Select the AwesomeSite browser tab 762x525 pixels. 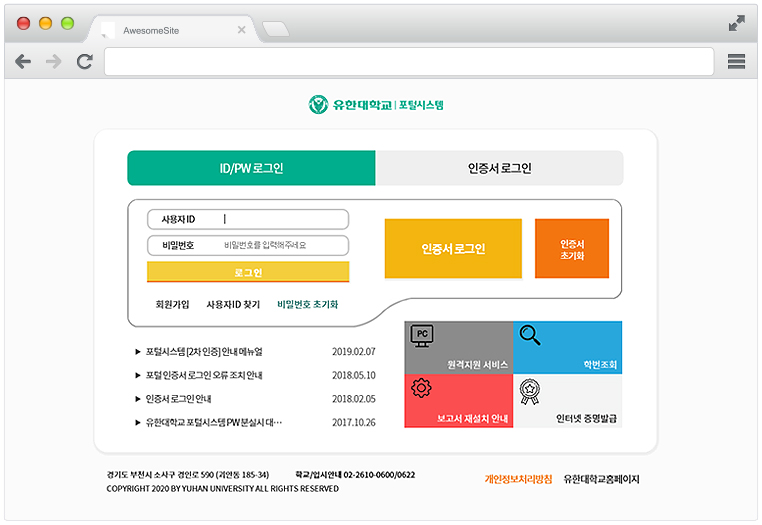pos(173,30)
